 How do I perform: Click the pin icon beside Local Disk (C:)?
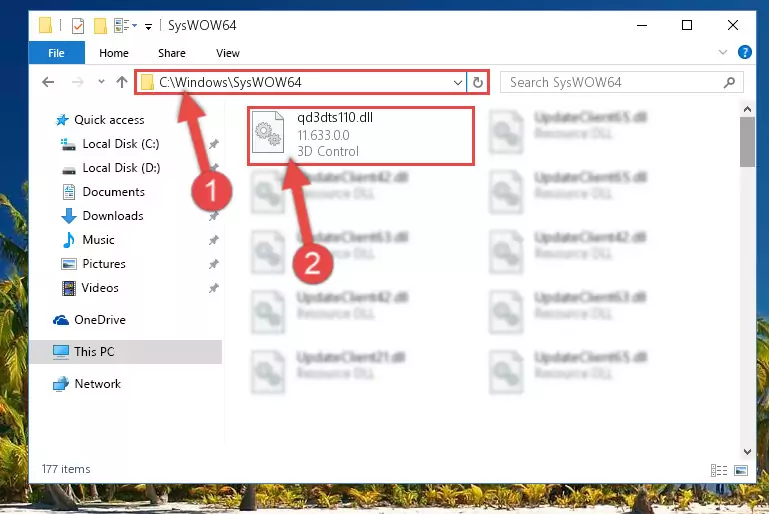[213, 144]
